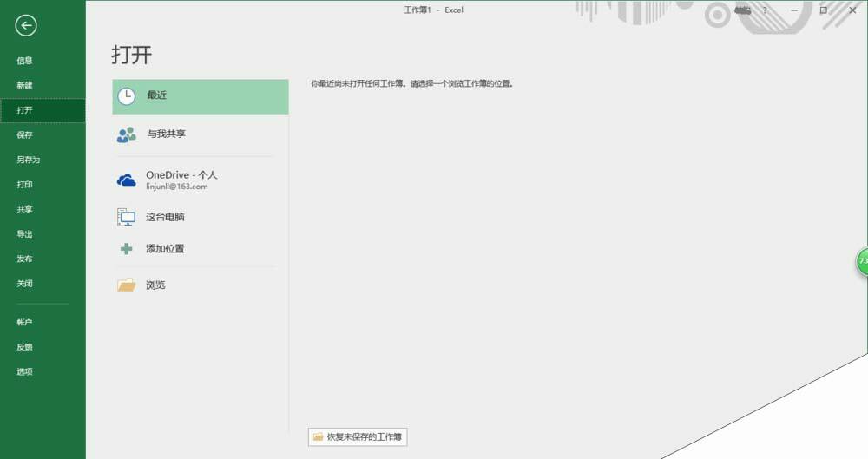This screenshot has height=459, width=868.
Task: Select the 最近 location label
Action: (156, 95)
